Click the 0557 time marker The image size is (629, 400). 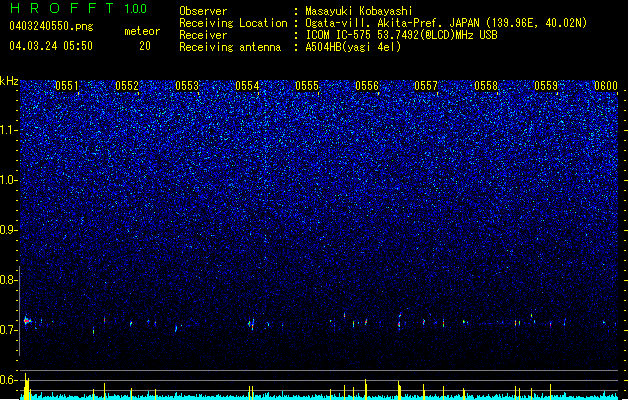click(426, 86)
